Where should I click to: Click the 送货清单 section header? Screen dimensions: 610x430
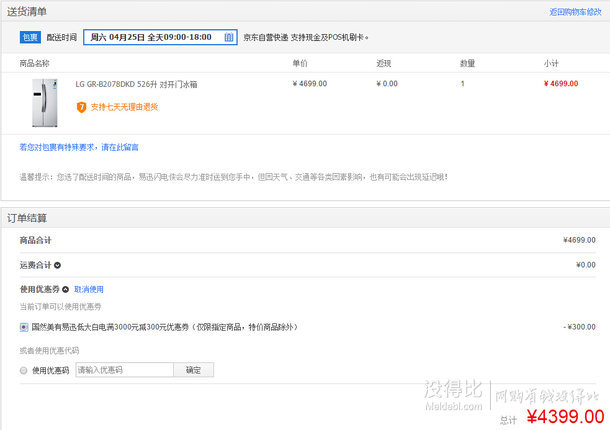pyautogui.click(x=27, y=11)
